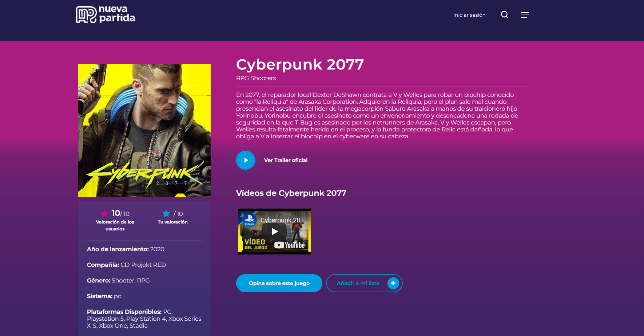Click the plus icon on Añadir a mi lista
This screenshot has height=336, width=644.
(x=393, y=283)
